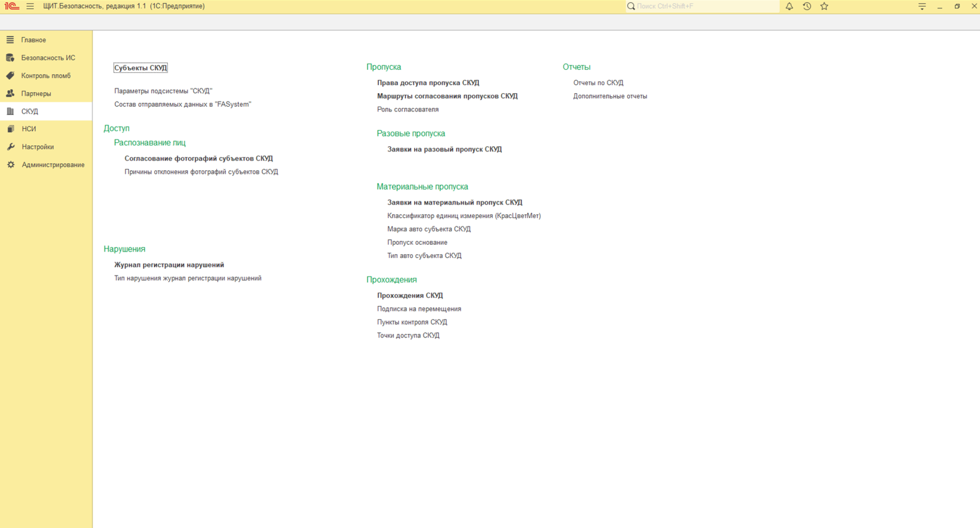The height and width of the screenshot is (528, 980).
Task: Click the Пропуска group heading
Action: point(383,67)
